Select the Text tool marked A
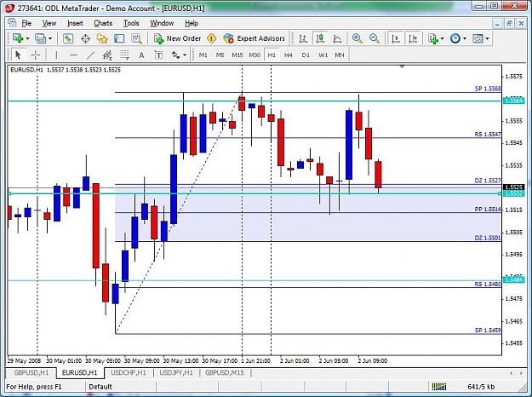Viewport: 532px width, 397px height. tap(141, 55)
